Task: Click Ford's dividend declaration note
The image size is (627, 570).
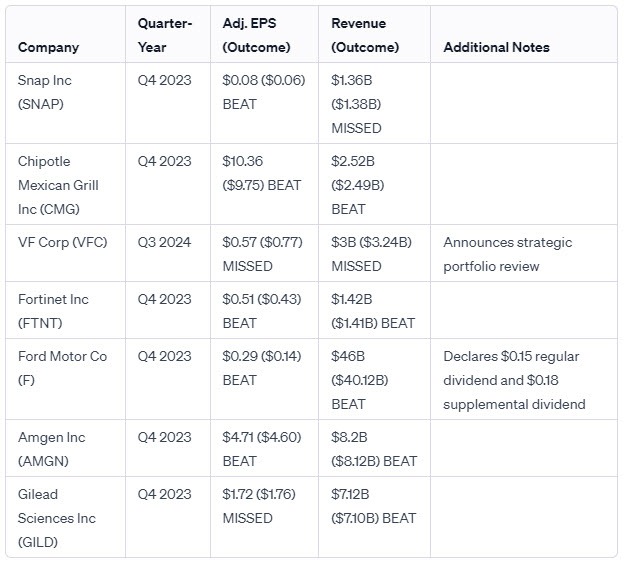Action: [513, 380]
